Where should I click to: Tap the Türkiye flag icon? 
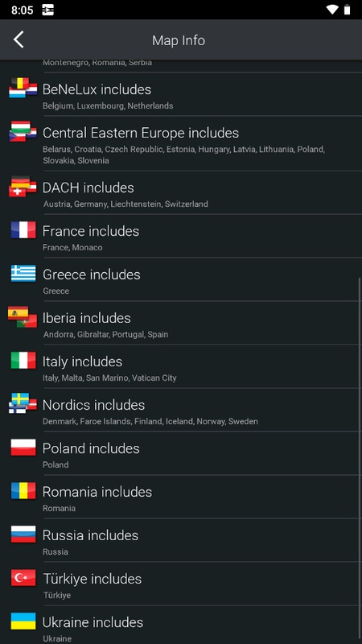[x=23, y=578]
